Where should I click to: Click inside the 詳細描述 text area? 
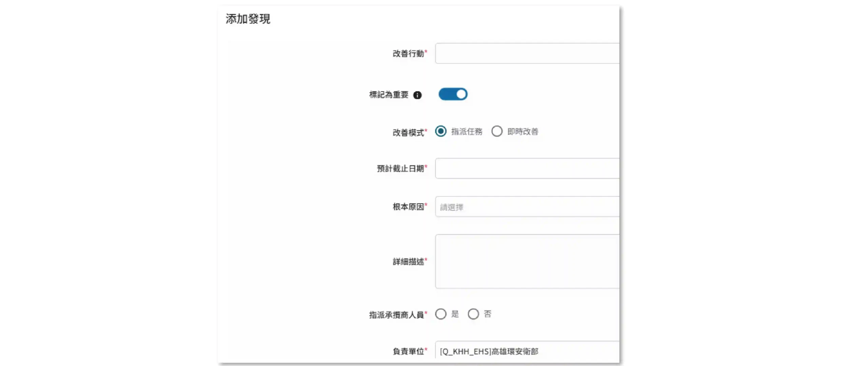coord(527,261)
